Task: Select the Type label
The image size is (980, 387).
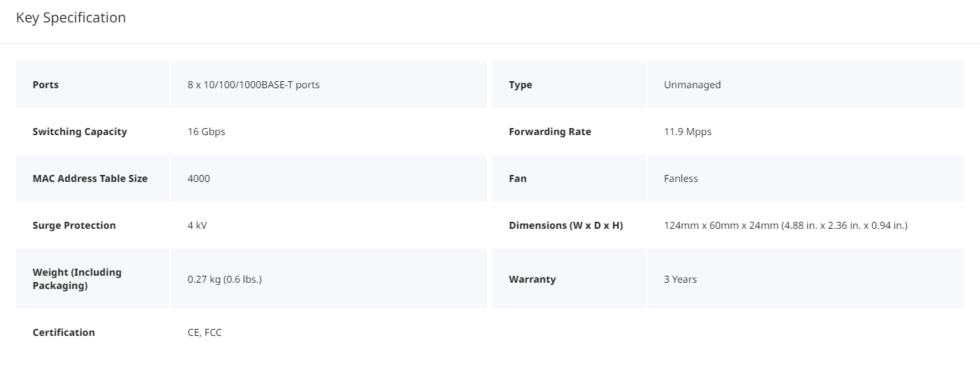Action: coord(520,85)
